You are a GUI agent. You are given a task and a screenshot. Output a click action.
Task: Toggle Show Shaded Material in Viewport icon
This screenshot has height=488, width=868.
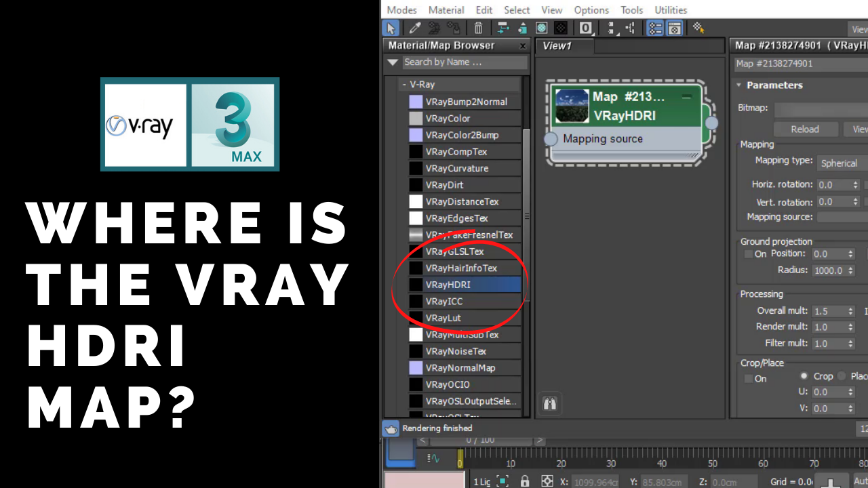(x=542, y=28)
